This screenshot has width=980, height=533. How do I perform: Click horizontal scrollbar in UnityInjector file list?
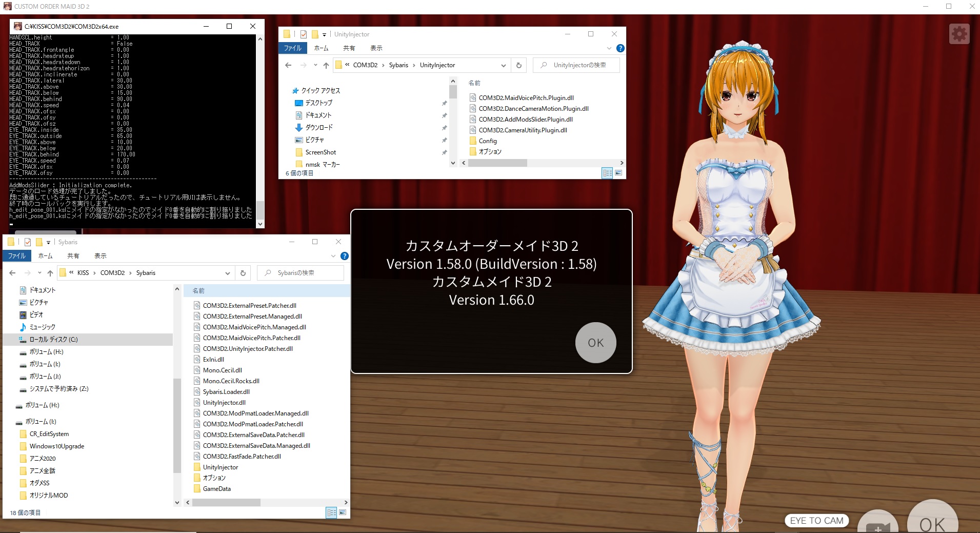pos(497,163)
